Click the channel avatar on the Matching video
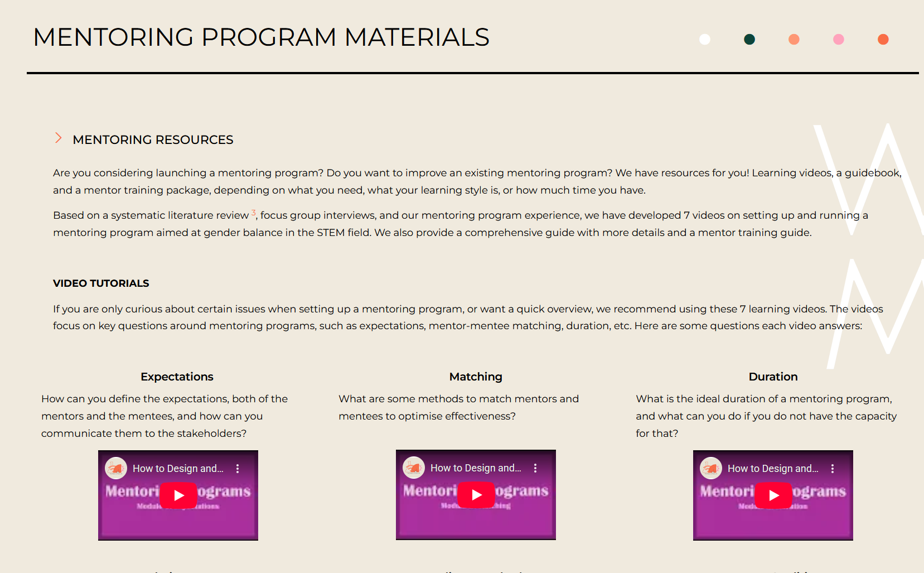Image resolution: width=924 pixels, height=573 pixels. click(414, 468)
